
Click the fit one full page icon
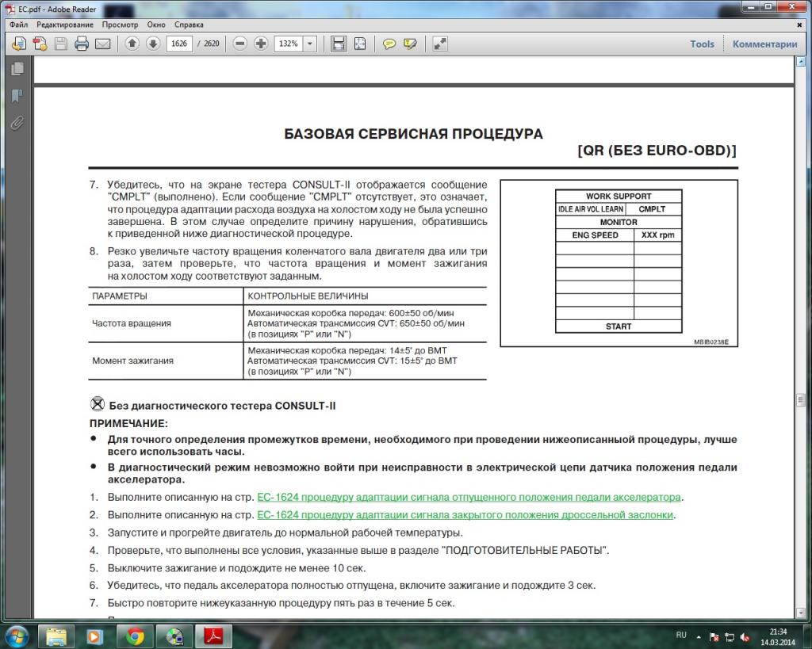360,44
